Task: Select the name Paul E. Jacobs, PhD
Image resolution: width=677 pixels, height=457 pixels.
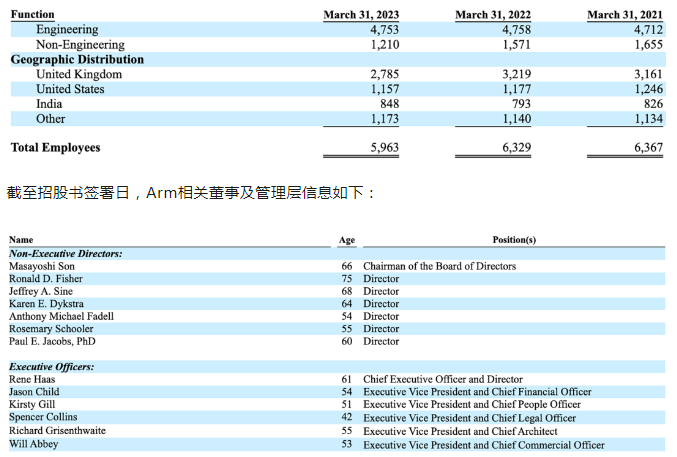Action: (x=52, y=342)
